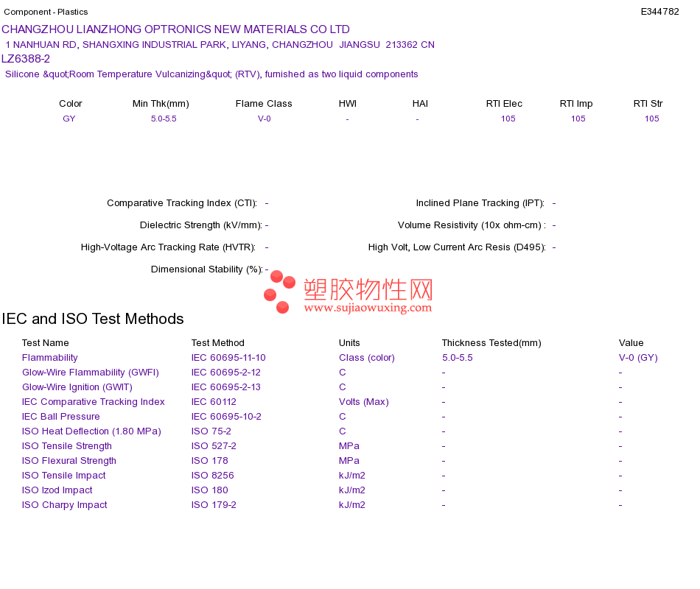Click ISO 527-2 test method
This screenshot has height=589, width=700.
click(x=214, y=445)
